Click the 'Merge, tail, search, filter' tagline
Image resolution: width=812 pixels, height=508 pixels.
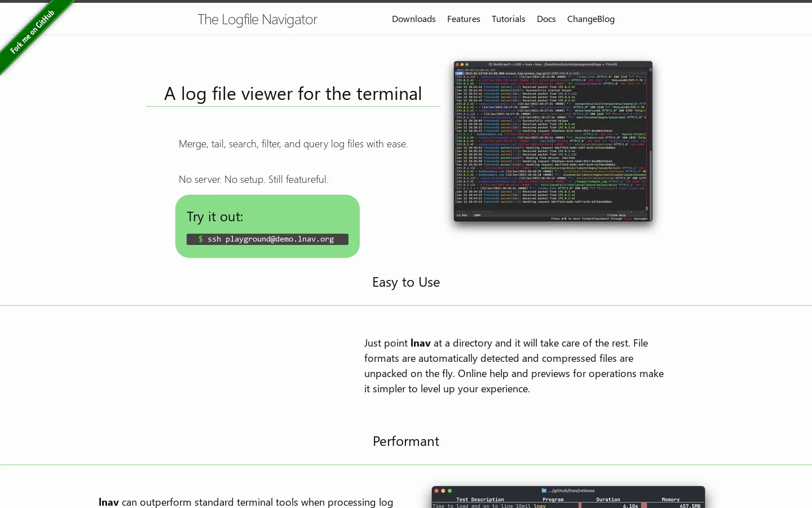[x=293, y=144]
